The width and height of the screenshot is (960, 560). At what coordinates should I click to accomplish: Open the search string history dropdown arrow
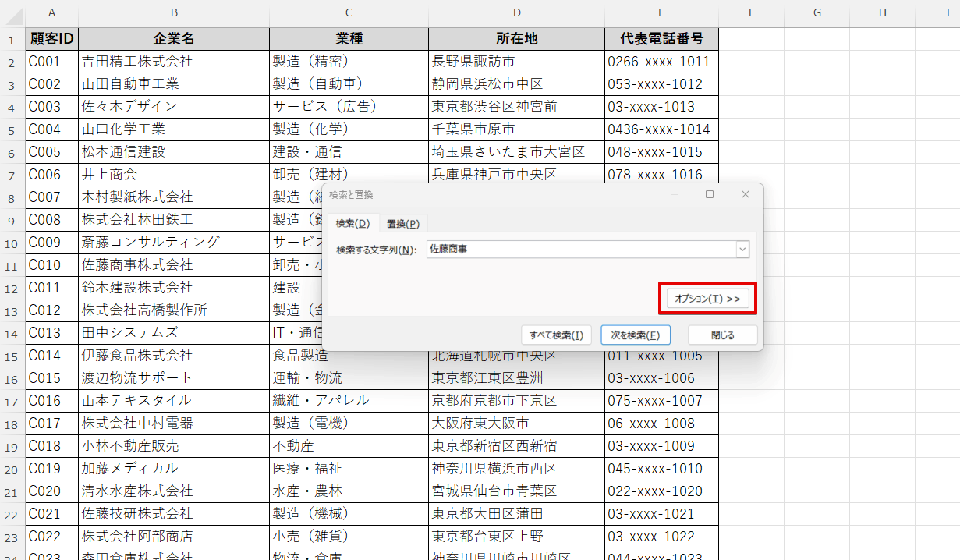(742, 250)
